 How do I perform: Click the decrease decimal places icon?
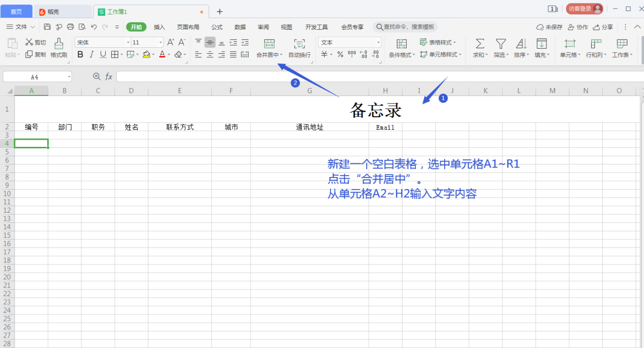pyautogui.click(x=376, y=54)
